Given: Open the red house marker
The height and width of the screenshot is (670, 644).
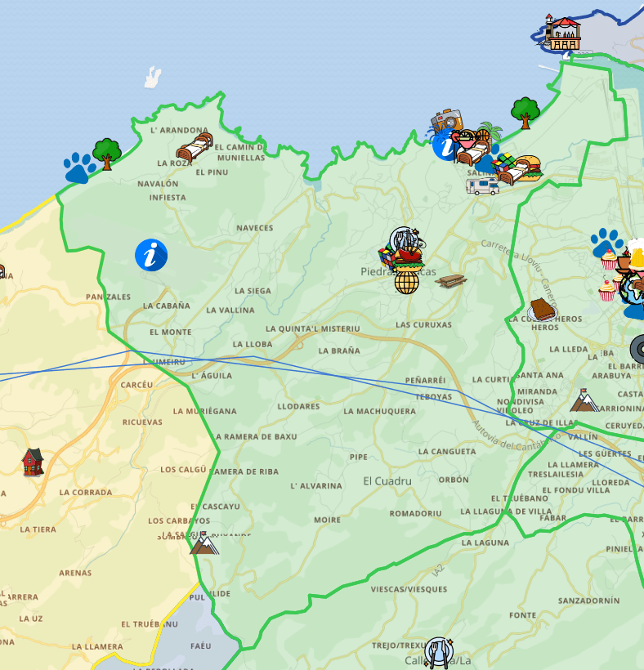Looking at the screenshot, I should pos(32,462).
